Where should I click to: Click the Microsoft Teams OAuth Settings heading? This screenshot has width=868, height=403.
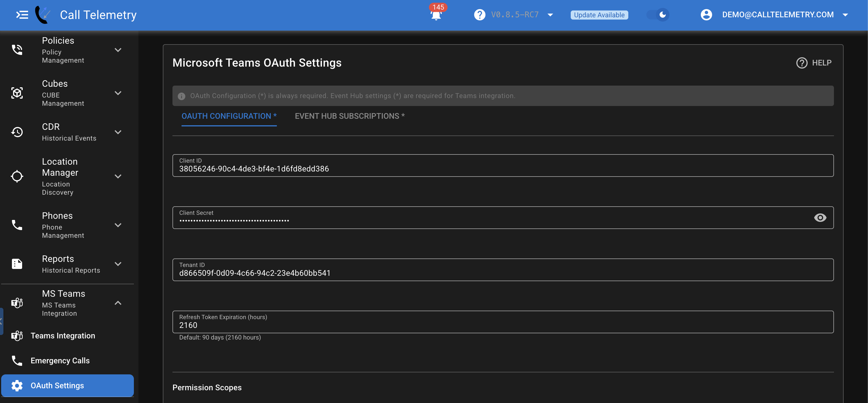tap(257, 63)
